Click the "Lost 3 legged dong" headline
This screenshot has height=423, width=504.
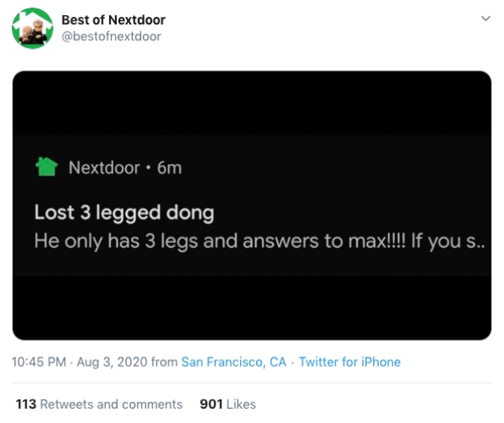123,212
